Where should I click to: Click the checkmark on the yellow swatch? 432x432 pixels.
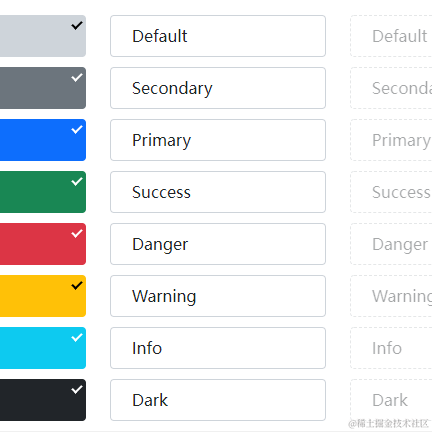point(77,286)
